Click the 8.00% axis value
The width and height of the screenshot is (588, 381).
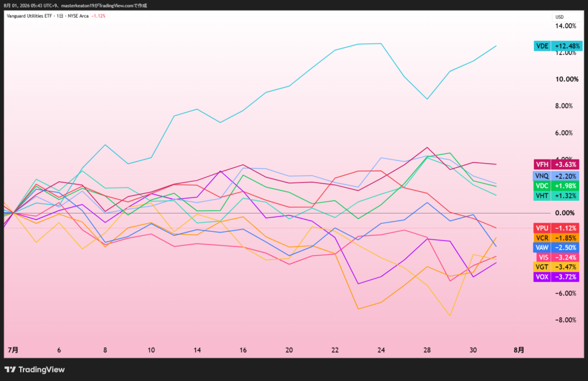click(564, 106)
